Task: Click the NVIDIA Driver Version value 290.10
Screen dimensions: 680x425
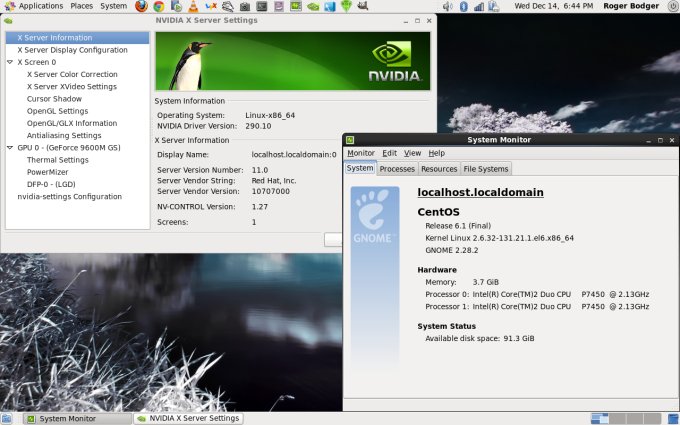Action: pyautogui.click(x=258, y=126)
